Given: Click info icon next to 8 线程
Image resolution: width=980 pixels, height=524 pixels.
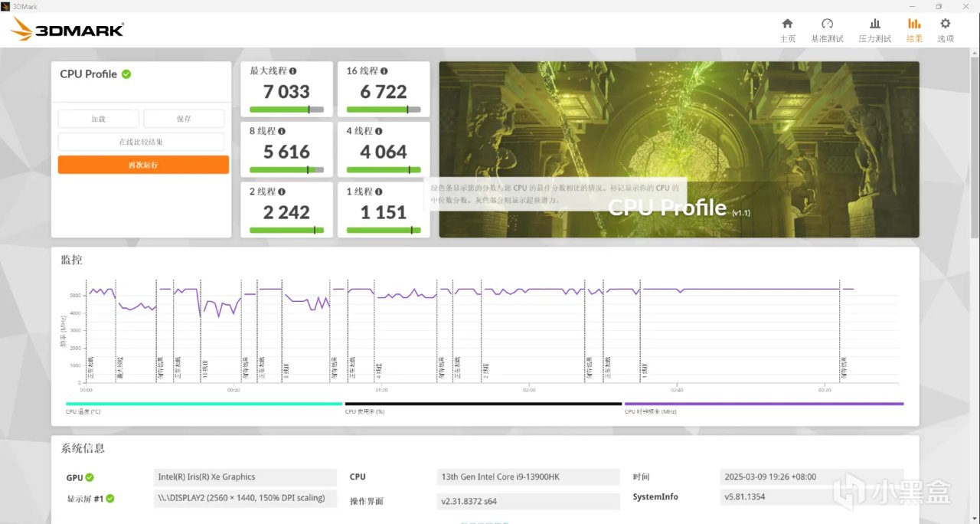Looking at the screenshot, I should 282,132.
